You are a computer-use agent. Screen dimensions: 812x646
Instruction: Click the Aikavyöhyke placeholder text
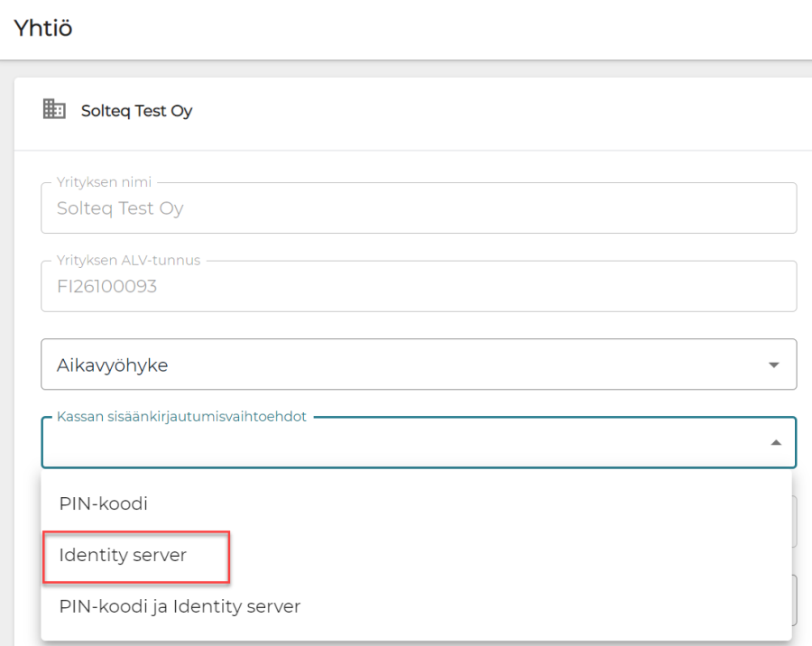[x=112, y=365]
